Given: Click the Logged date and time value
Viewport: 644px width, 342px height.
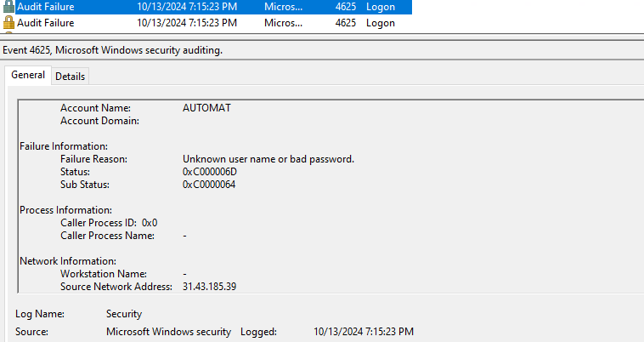Looking at the screenshot, I should [364, 331].
